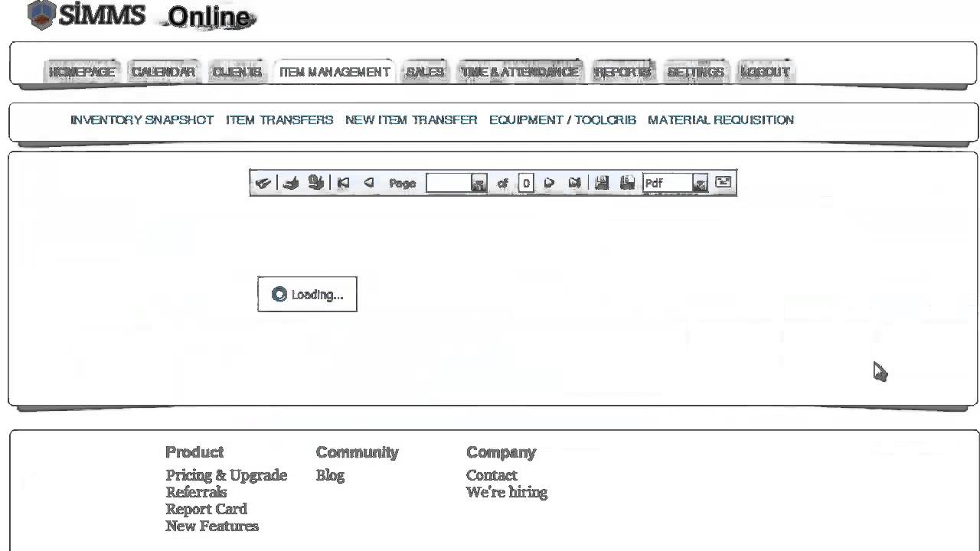Click the SIMMS logo shield icon
This screenshot has height=551, width=980.
coord(41,15)
